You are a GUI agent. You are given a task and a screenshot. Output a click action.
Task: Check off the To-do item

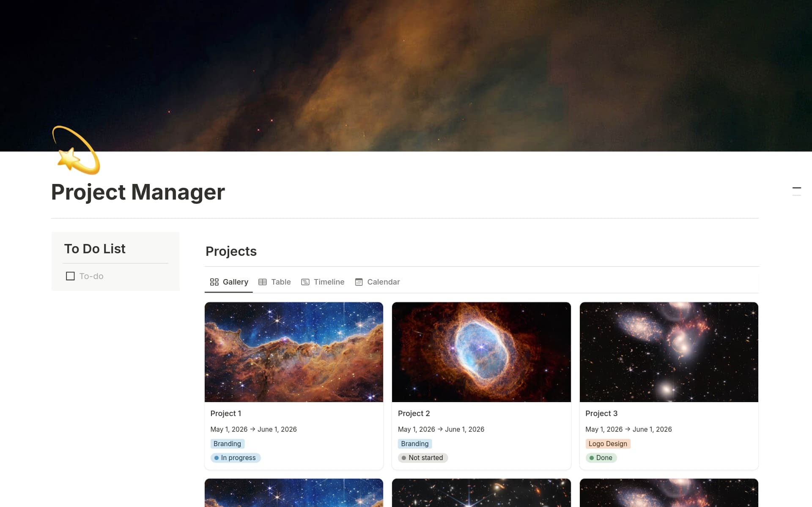point(70,276)
